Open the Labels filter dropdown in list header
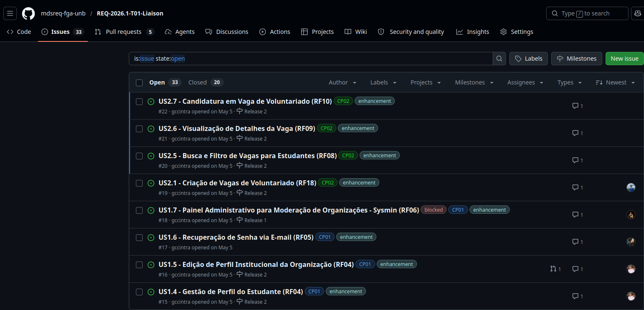 pyautogui.click(x=383, y=82)
